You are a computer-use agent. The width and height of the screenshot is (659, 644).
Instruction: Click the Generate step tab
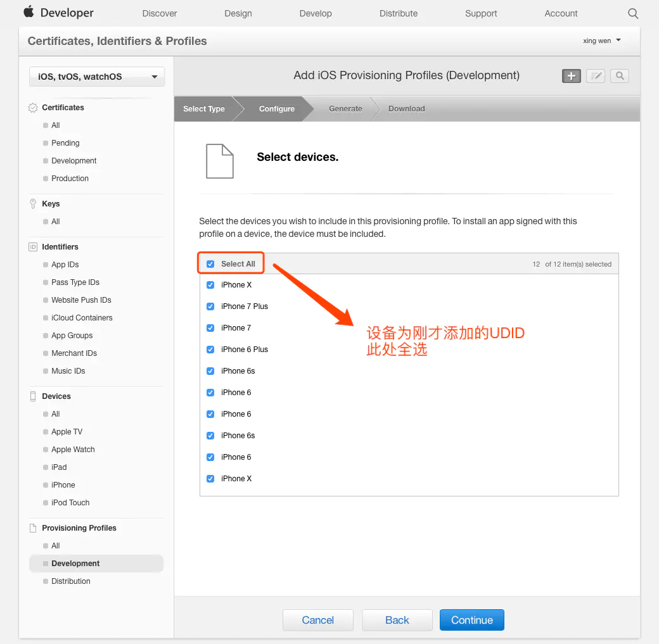click(x=345, y=109)
